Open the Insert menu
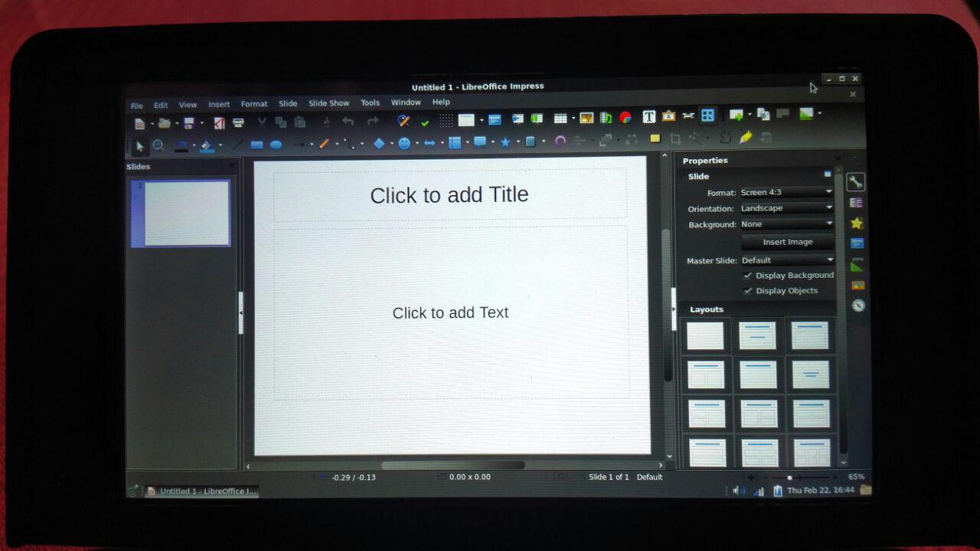 [x=219, y=105]
